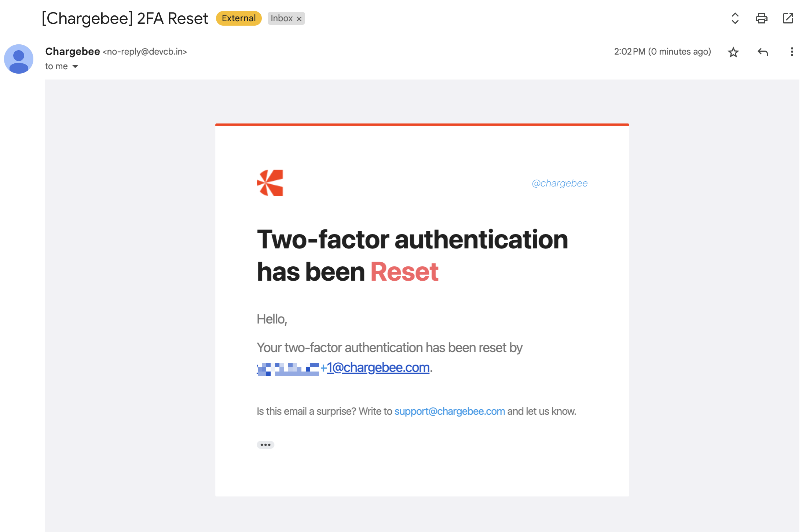Click the orange Chargebee logo
The width and height of the screenshot is (806, 532).
(270, 183)
